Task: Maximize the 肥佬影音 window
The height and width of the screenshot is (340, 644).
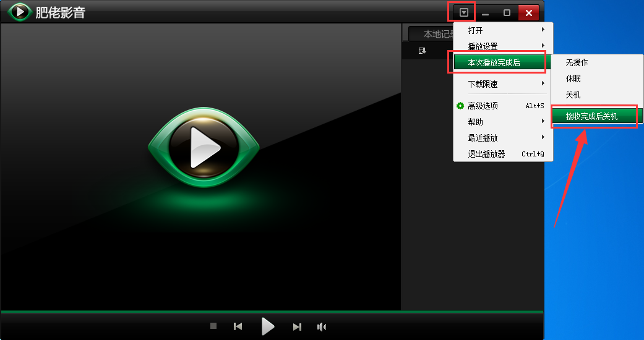Action: pyautogui.click(x=507, y=13)
